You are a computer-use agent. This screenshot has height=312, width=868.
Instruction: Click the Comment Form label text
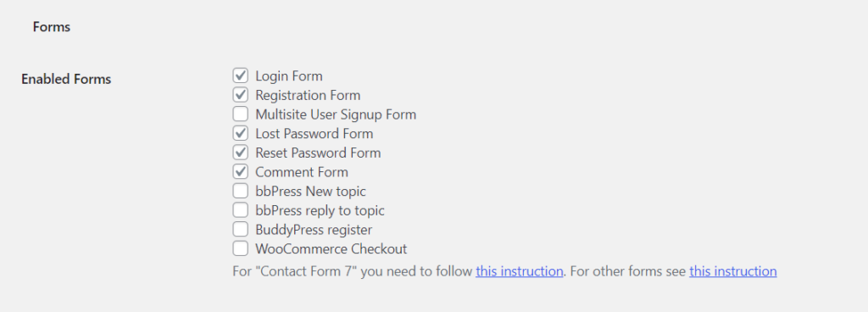pos(302,172)
